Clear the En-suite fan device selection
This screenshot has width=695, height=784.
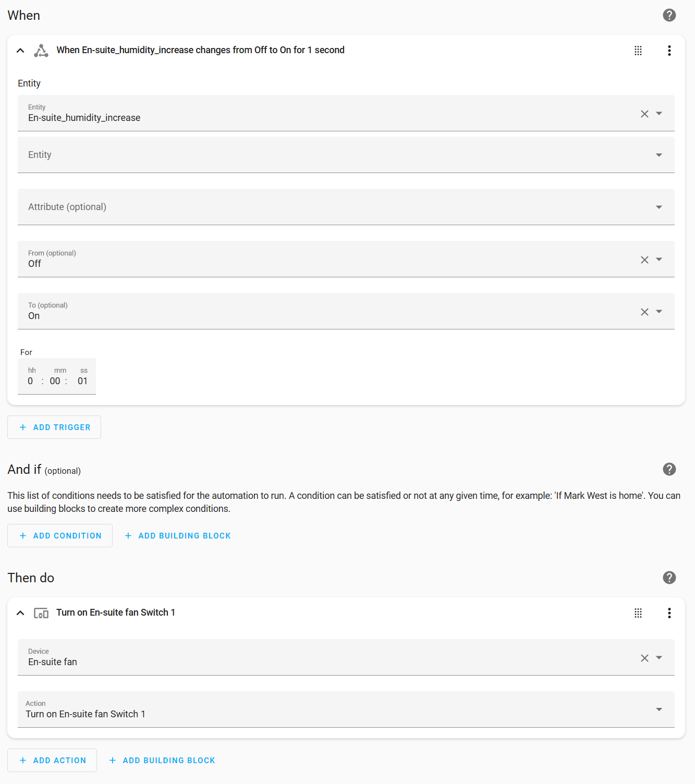pyautogui.click(x=644, y=658)
